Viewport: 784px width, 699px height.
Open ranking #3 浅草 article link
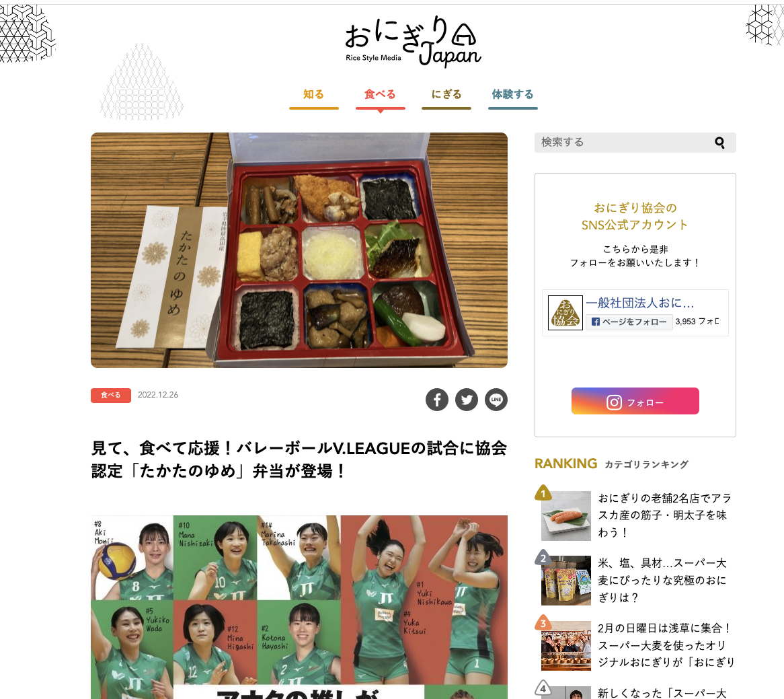pyautogui.click(x=666, y=645)
